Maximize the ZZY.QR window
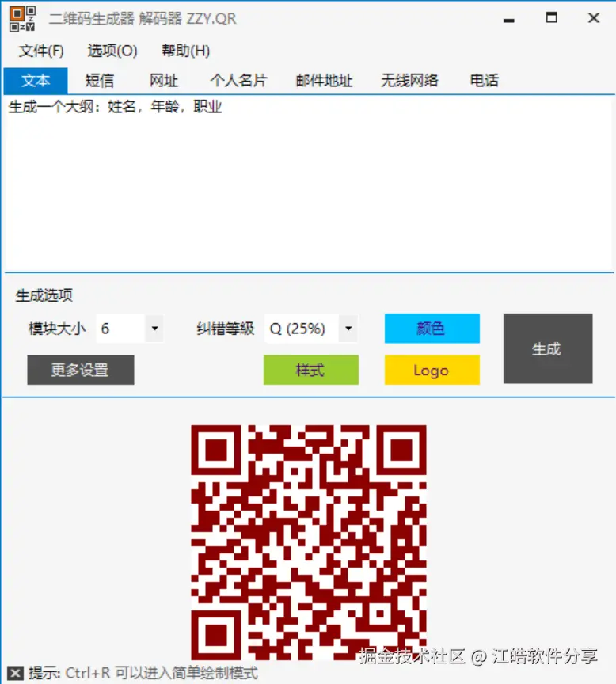Viewport: 616px width, 684px height. pyautogui.click(x=551, y=18)
